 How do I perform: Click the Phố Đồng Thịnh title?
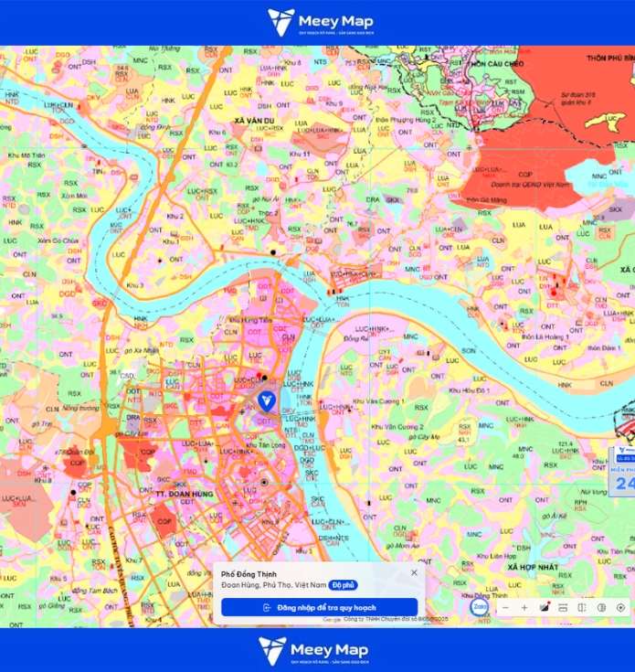point(249,574)
